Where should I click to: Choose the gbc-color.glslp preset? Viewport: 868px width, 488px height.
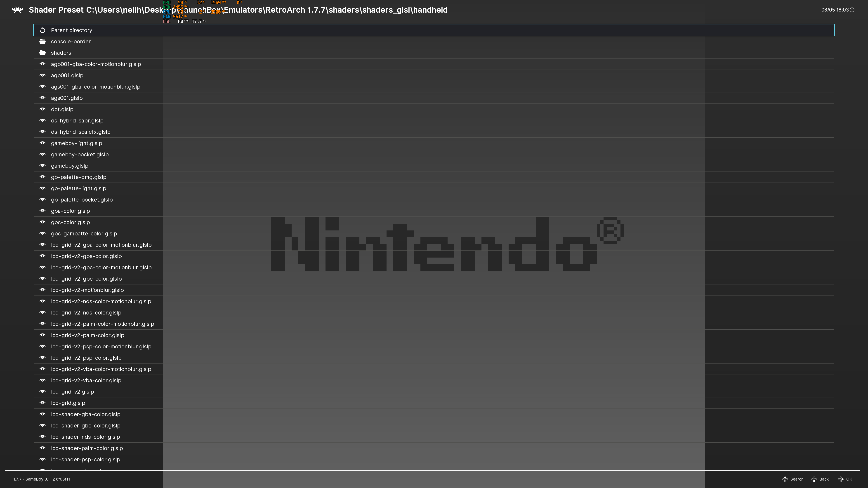click(x=434, y=222)
